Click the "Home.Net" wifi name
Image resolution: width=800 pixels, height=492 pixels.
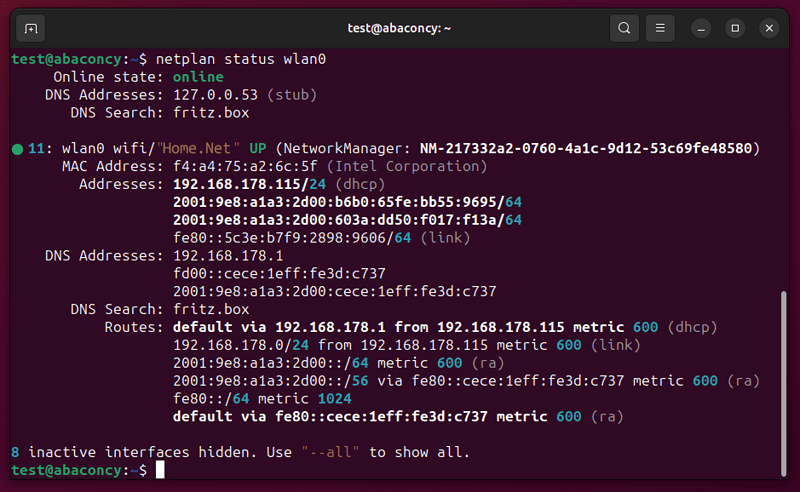click(198, 149)
